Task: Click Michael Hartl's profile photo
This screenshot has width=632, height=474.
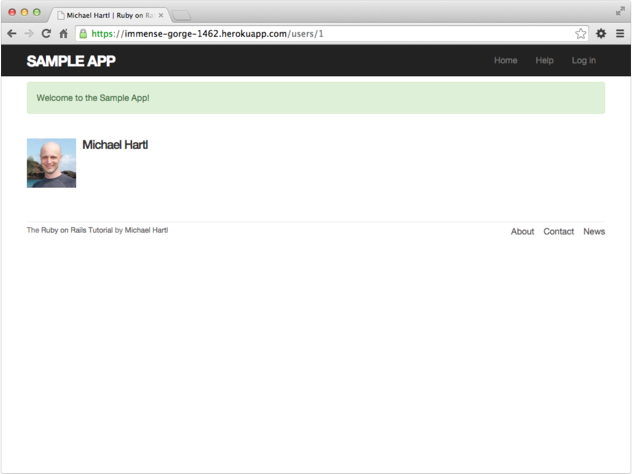Action: coord(51,163)
